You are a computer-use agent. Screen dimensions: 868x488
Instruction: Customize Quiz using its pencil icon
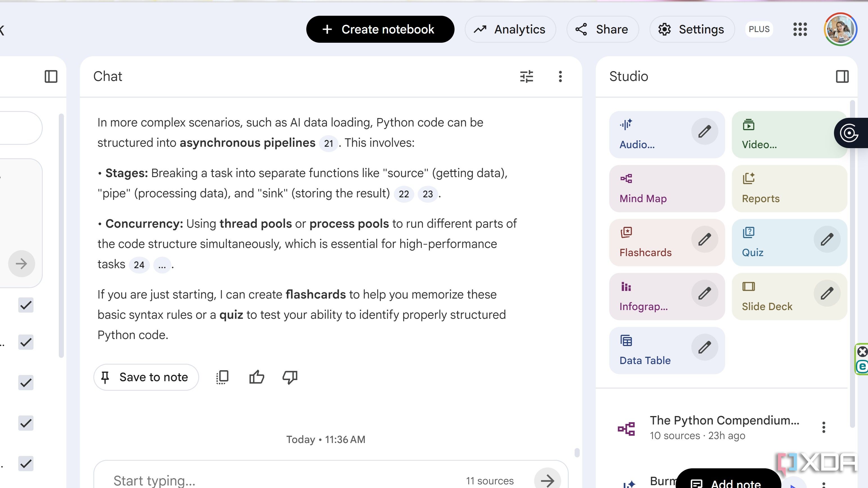pos(827,239)
